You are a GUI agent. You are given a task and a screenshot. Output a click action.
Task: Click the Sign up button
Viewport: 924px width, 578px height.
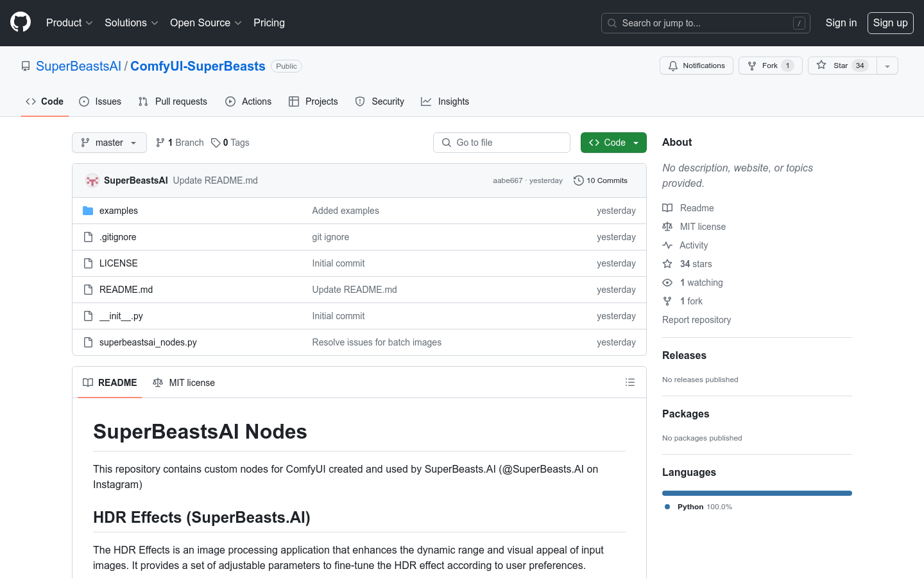(890, 22)
